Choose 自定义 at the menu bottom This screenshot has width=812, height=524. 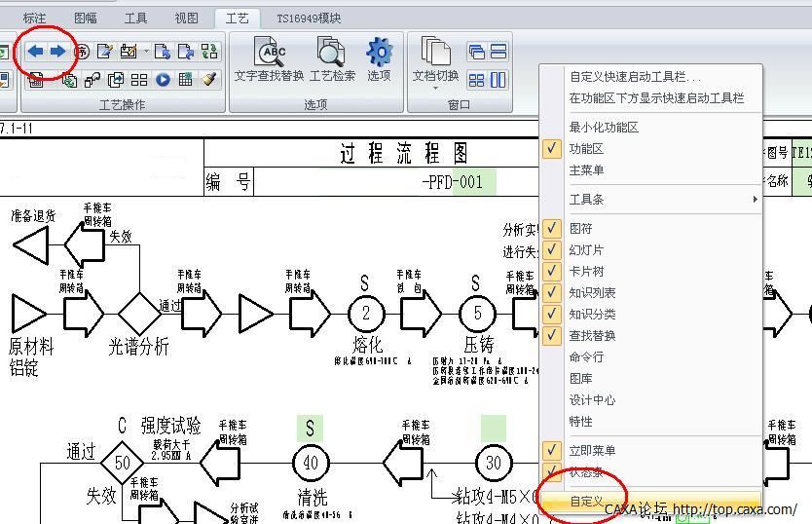[x=587, y=502]
